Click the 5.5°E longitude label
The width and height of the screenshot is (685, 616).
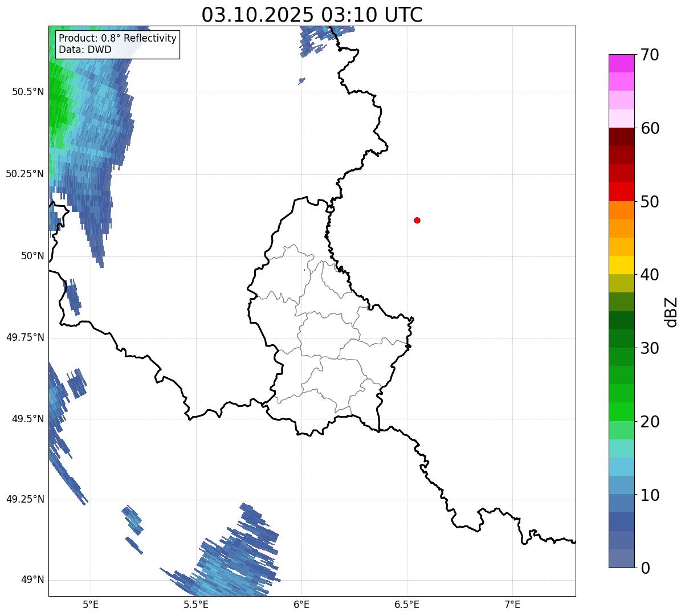tap(196, 605)
